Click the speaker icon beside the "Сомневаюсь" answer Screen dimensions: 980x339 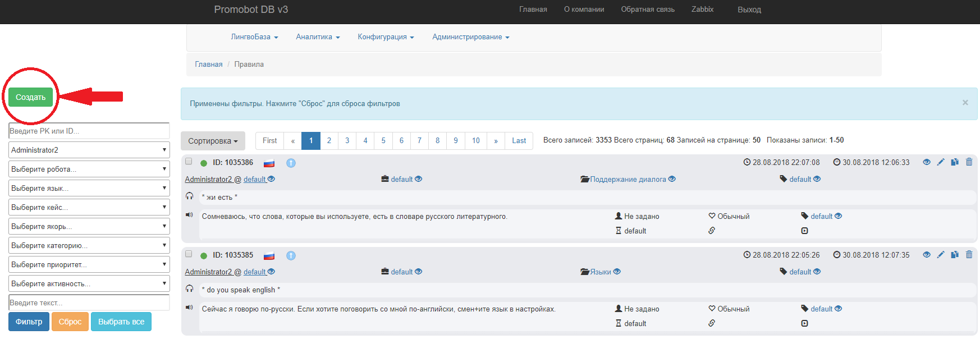(x=190, y=215)
